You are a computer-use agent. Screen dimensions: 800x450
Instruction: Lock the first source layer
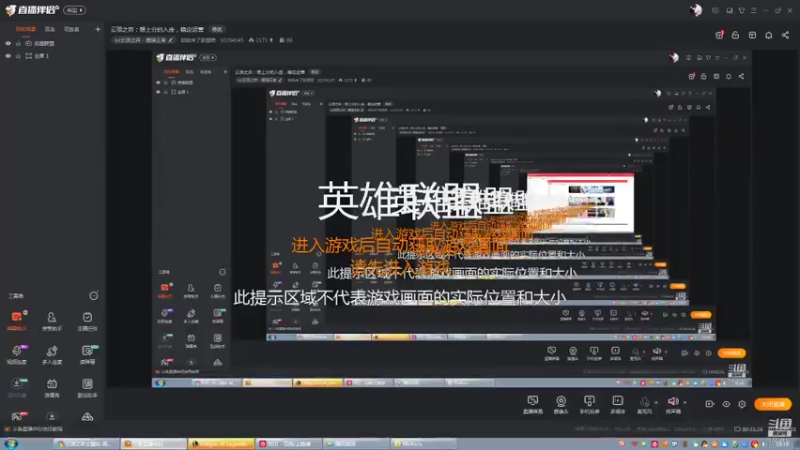[x=18, y=43]
